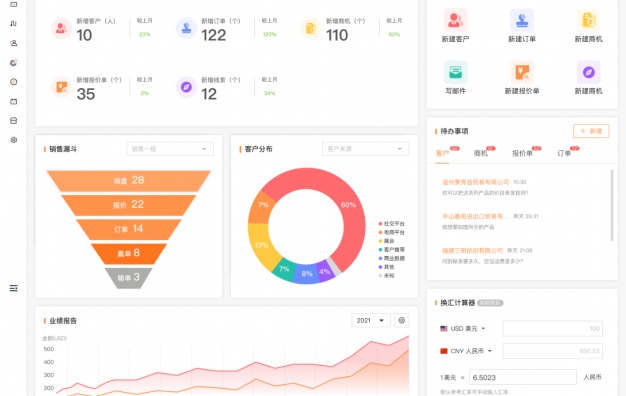Switch to the 订单 tab in 待办事项
This screenshot has height=396, width=626.
[564, 153]
